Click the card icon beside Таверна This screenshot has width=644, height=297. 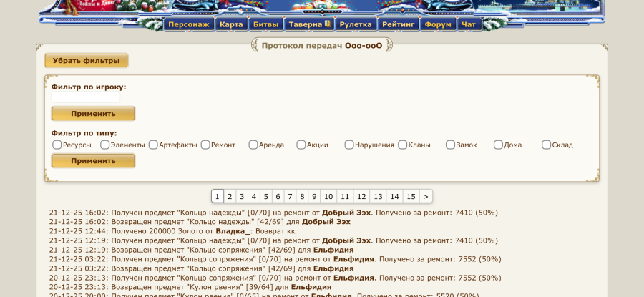(x=327, y=24)
